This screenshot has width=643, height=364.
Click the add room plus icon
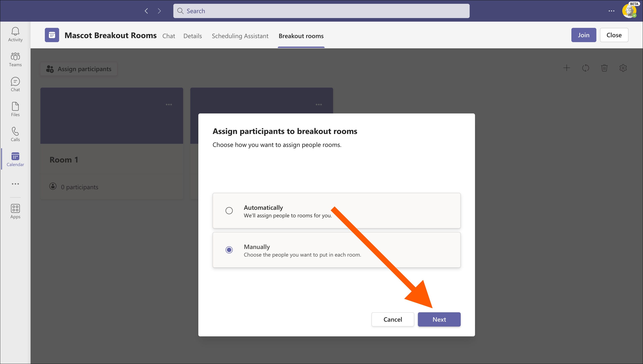[566, 68]
